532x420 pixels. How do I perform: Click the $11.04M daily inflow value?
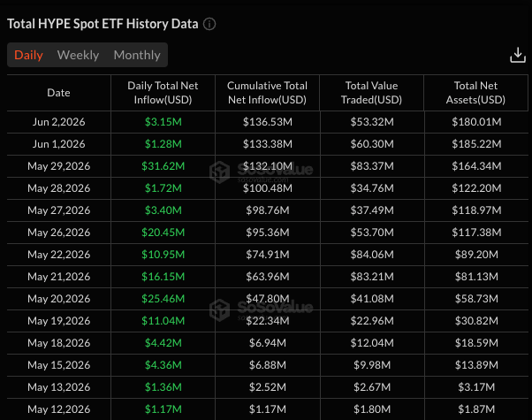(x=163, y=320)
